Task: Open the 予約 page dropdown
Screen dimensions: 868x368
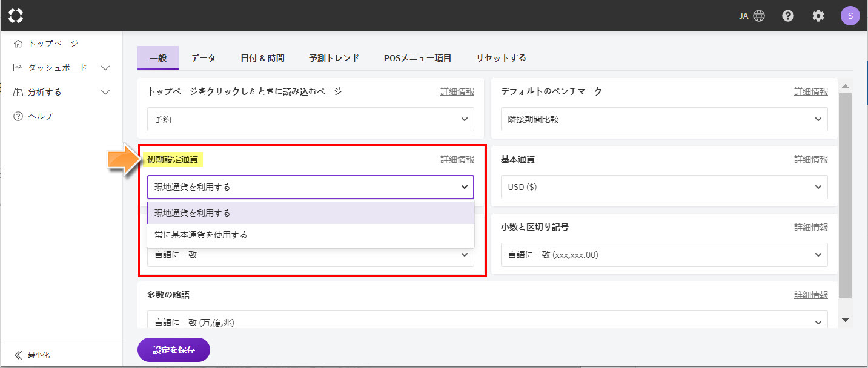Action: 311,119
